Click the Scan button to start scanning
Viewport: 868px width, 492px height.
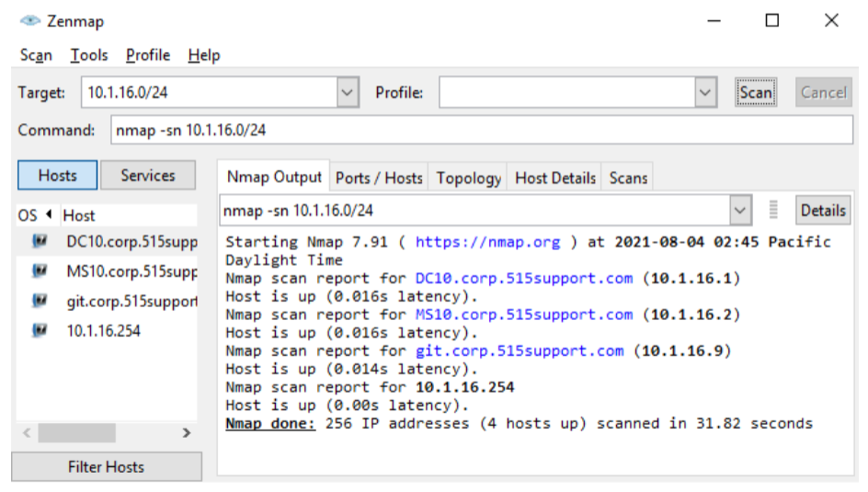pyautogui.click(x=756, y=93)
